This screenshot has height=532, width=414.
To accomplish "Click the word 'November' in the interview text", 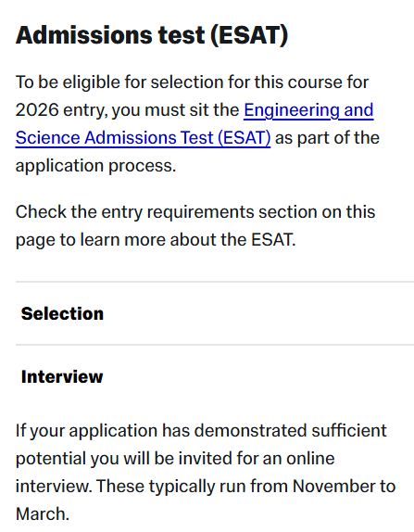I will (x=333, y=487).
